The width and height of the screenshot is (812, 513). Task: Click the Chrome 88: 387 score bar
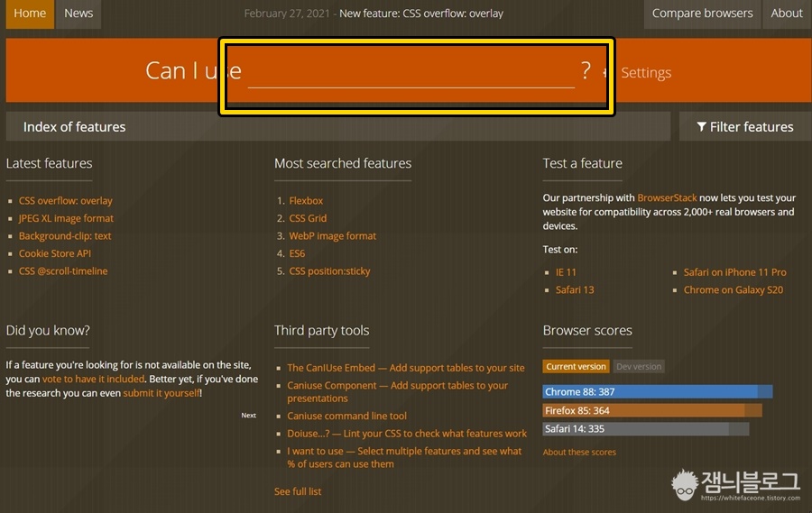[x=658, y=391]
